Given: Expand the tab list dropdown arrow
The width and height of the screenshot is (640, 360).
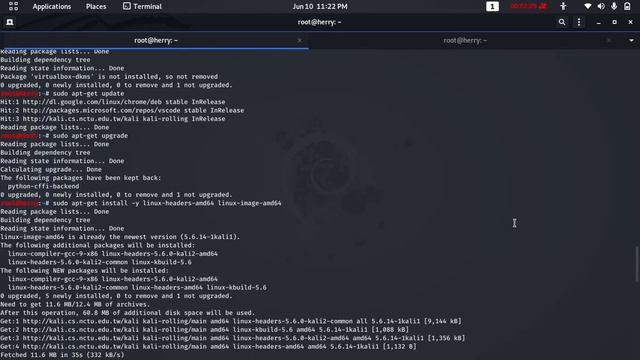Looking at the screenshot, I should 631,40.
